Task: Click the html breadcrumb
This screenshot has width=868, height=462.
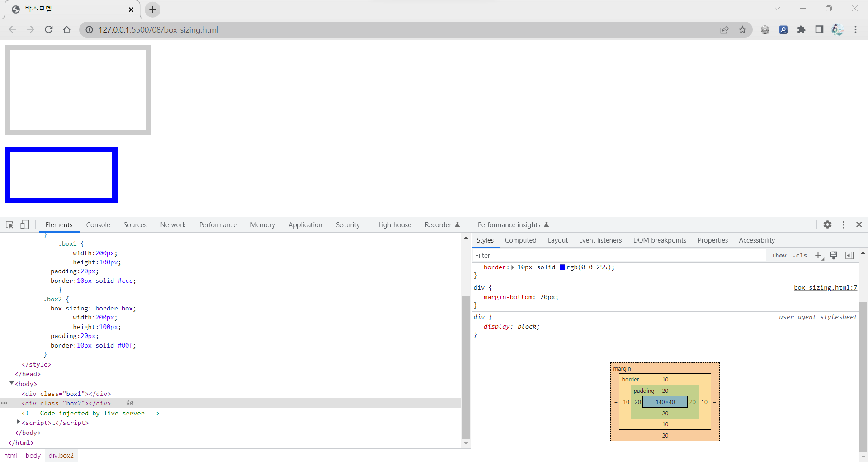Action: click(11, 456)
